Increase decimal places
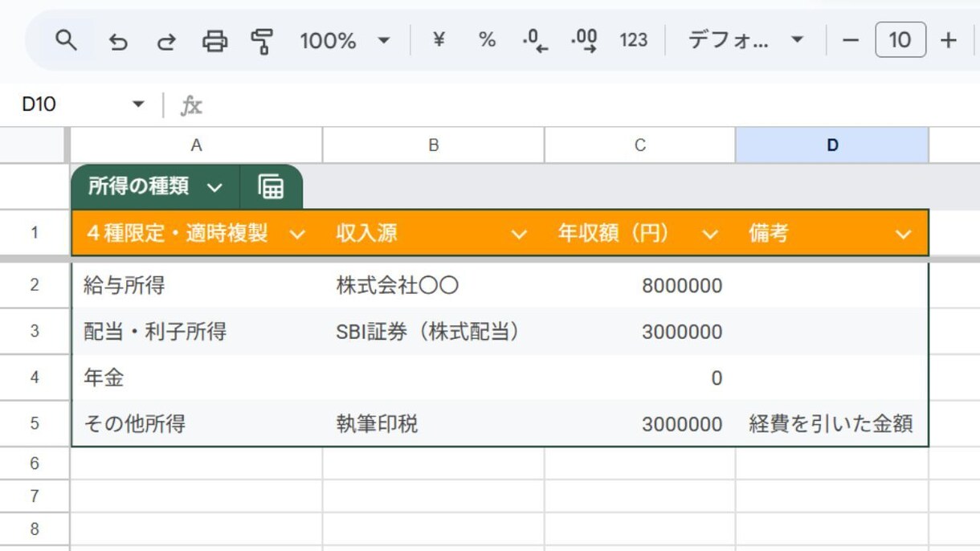The width and height of the screenshot is (980, 551). 584,41
